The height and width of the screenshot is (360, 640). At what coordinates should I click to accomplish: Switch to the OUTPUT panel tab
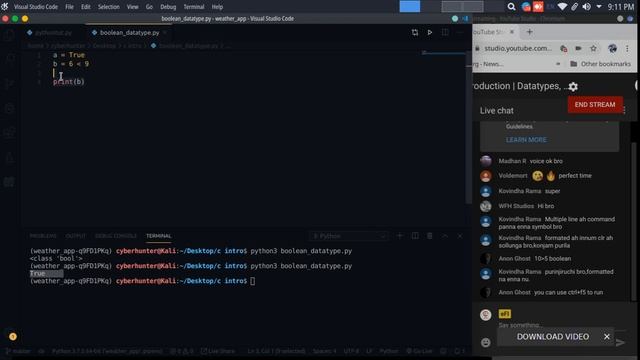coord(76,236)
